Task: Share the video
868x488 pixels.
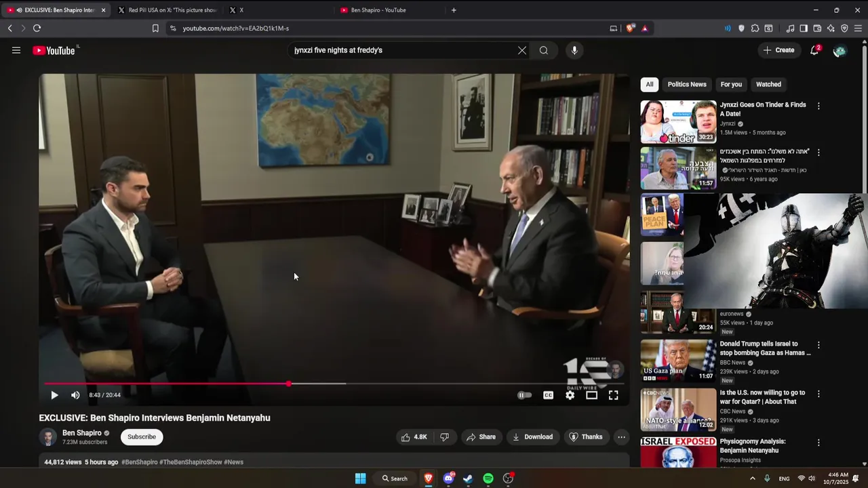Action: (x=481, y=437)
